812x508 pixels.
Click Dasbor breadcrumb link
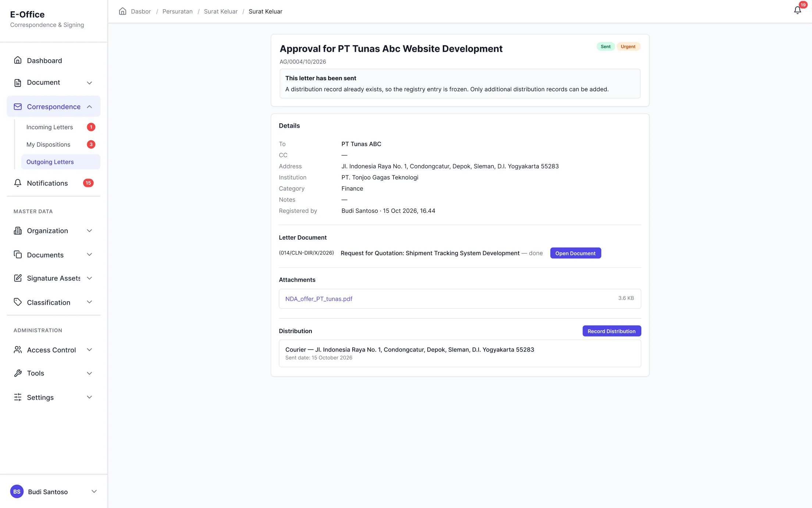pos(141,11)
